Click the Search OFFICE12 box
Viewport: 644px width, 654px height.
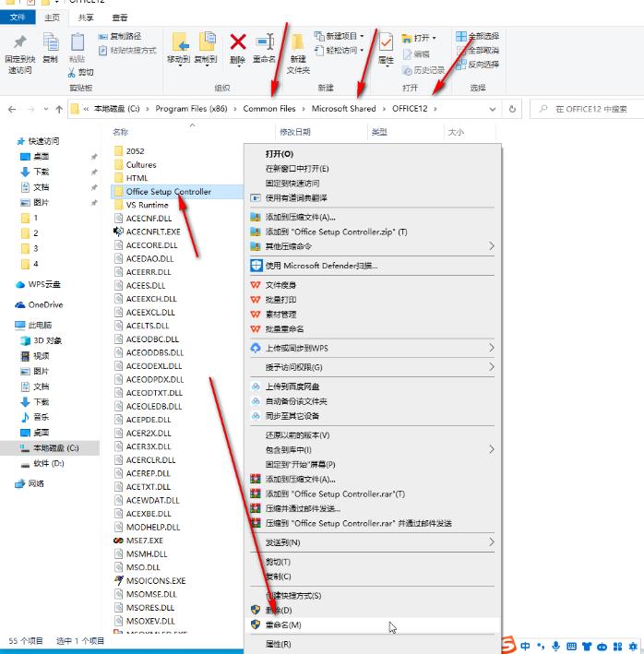[x=588, y=109]
